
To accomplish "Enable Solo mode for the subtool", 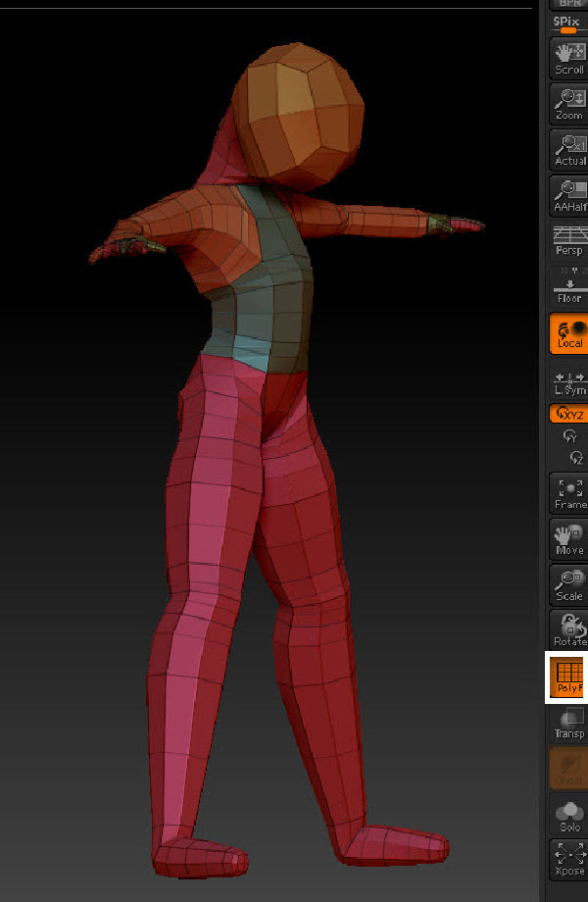I will click(x=568, y=814).
